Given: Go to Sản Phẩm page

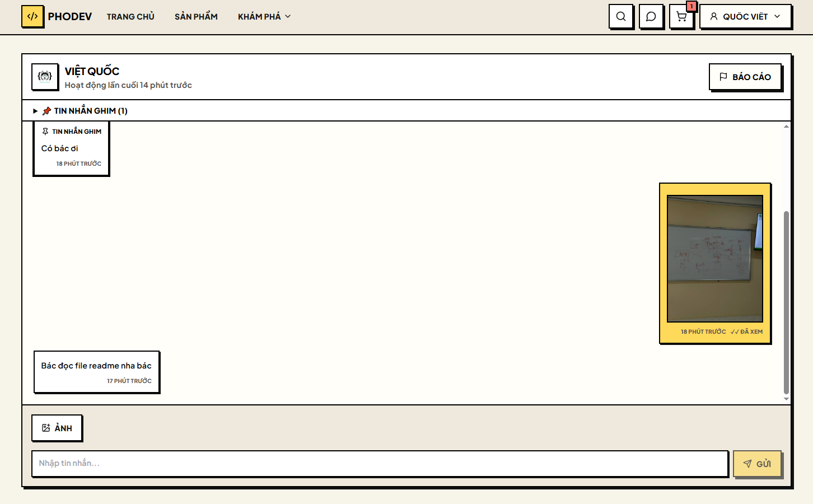Looking at the screenshot, I should click(196, 17).
